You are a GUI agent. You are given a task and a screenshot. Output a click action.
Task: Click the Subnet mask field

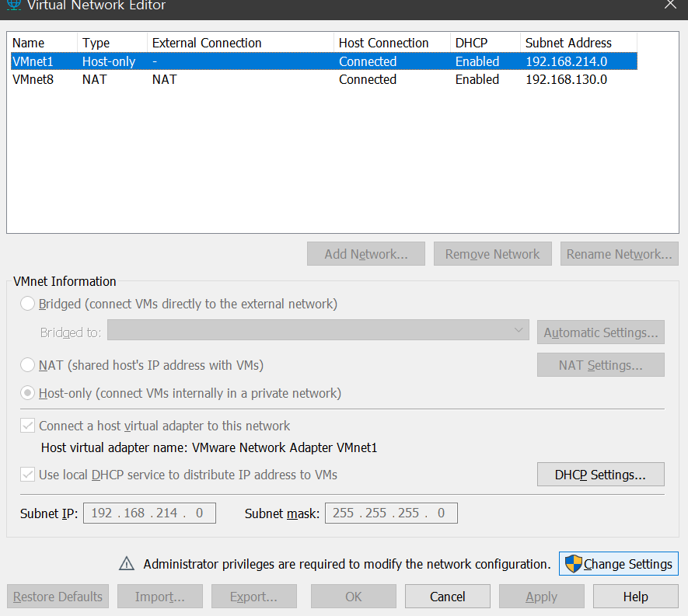(x=391, y=513)
